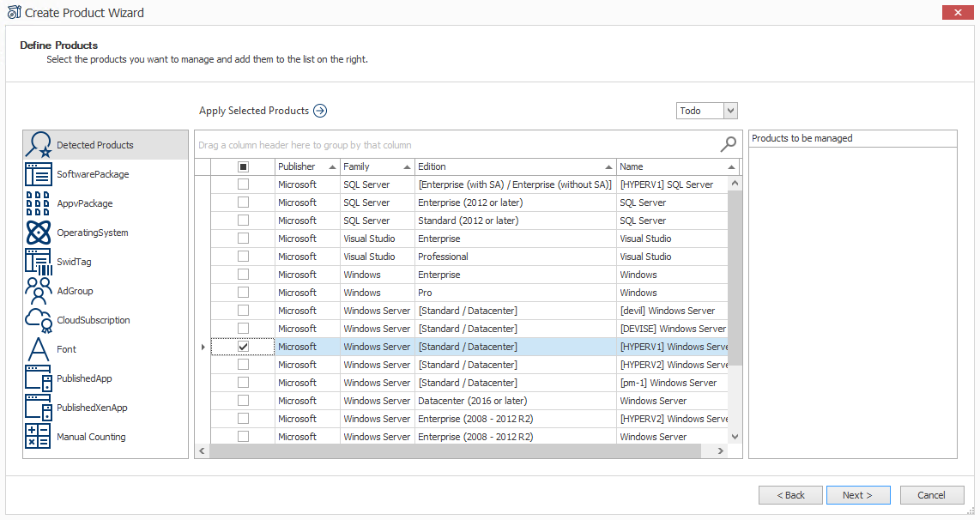Open the PublishedApp window icon
This screenshot has width=980, height=520.
point(38,378)
